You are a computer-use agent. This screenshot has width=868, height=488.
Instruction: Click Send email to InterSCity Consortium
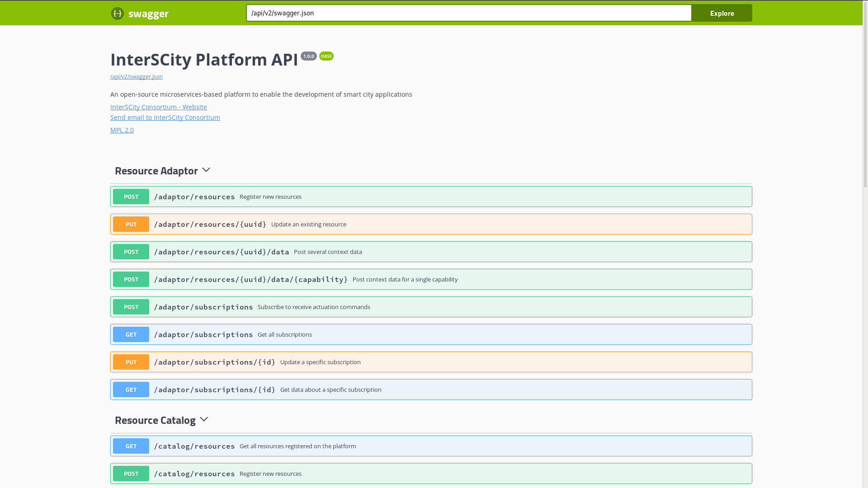point(165,117)
